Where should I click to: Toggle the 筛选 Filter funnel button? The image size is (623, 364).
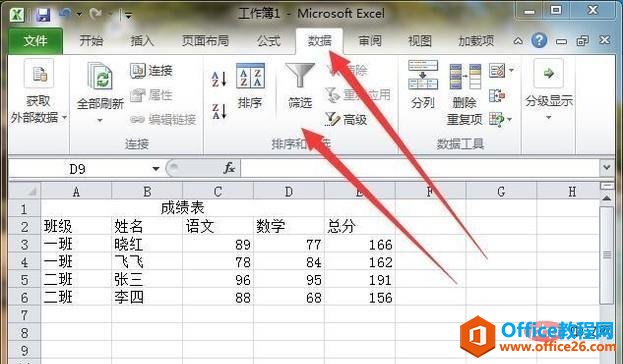pos(300,86)
